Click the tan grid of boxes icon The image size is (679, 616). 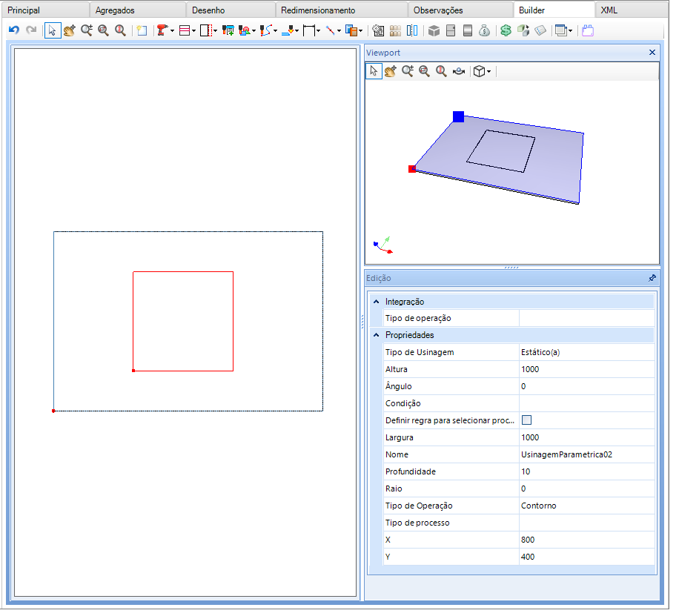[x=396, y=30]
